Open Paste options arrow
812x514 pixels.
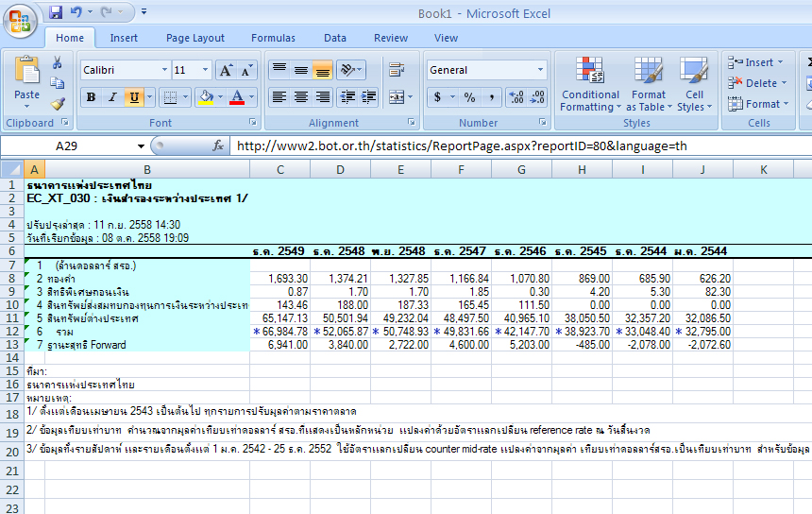point(27,106)
